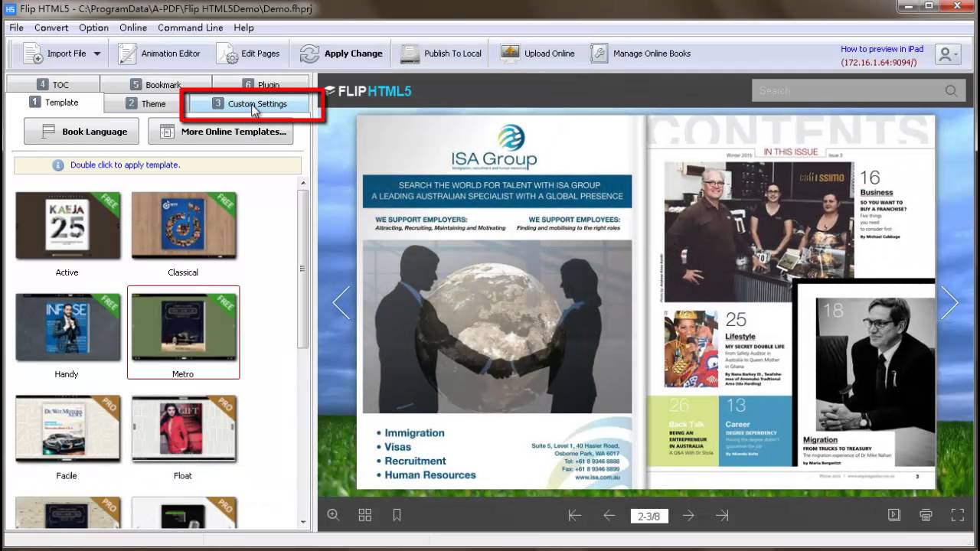Open the File menu
This screenshot has width=980, height=551.
(x=16, y=28)
